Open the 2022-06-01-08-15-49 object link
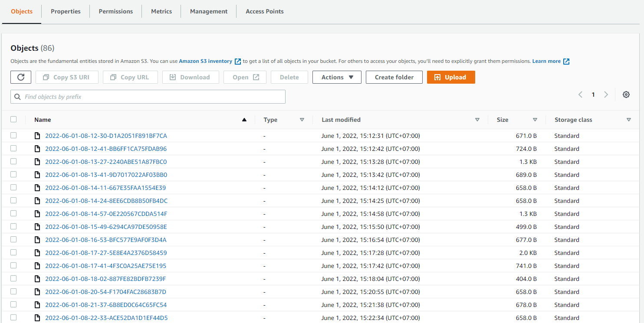 click(x=106, y=226)
